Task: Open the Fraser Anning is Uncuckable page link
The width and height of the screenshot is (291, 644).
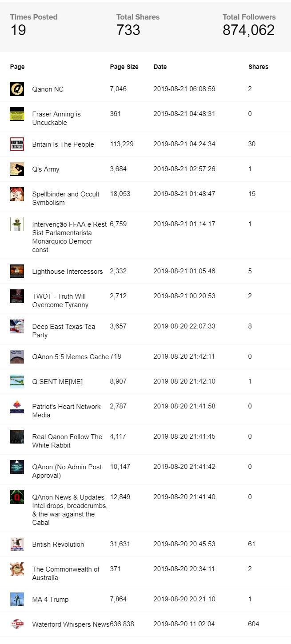Action: coord(56,118)
